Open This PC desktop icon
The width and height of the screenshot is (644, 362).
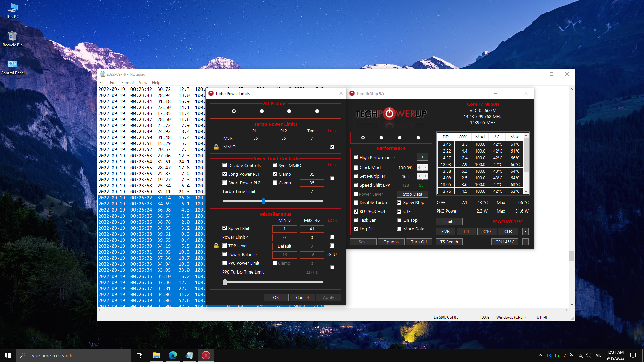pyautogui.click(x=13, y=10)
